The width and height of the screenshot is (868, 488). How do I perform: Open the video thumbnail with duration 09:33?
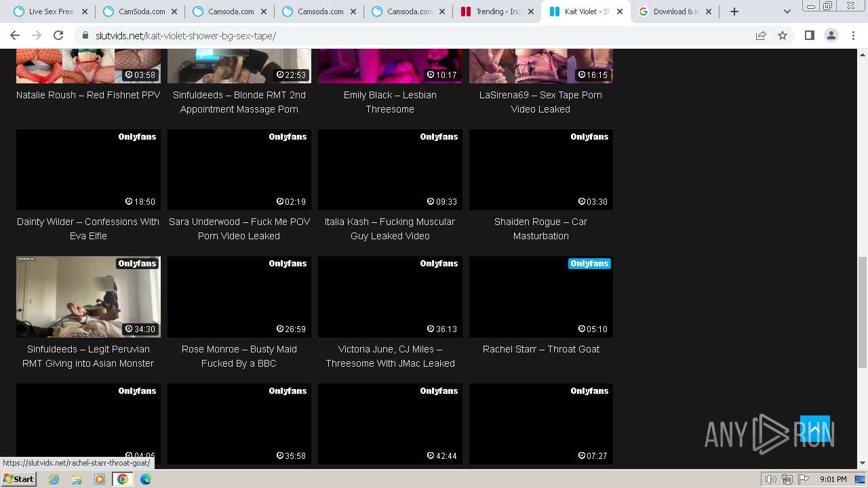click(x=390, y=169)
